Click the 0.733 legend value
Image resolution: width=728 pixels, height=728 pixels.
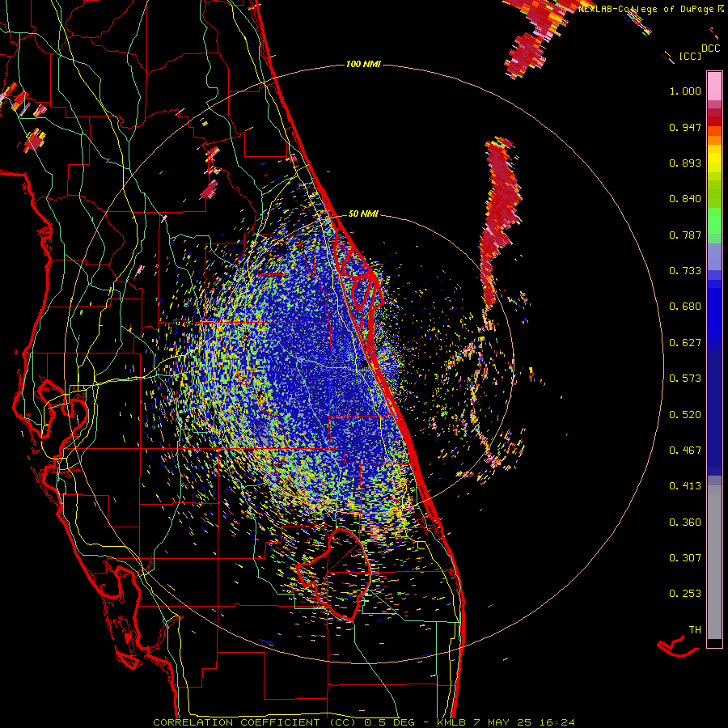click(685, 271)
